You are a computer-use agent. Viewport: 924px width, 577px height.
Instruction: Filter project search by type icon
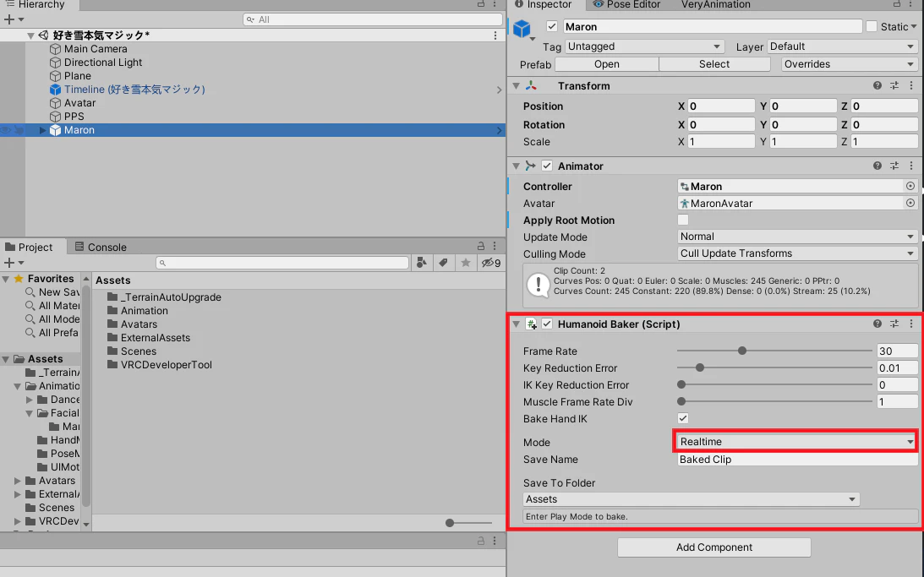point(422,263)
